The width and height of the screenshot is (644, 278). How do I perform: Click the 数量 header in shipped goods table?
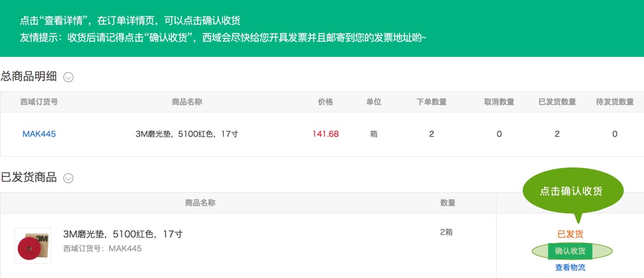pos(448,203)
